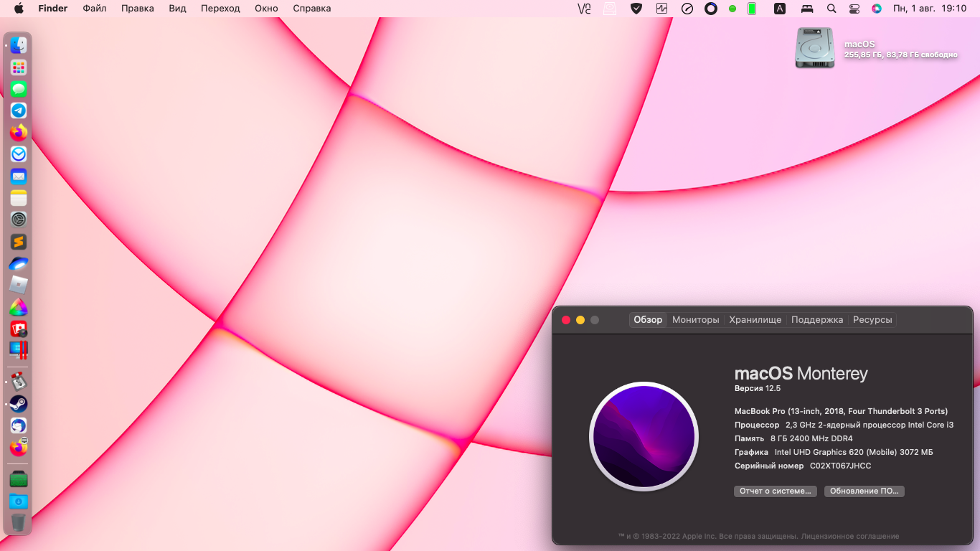Select the Обзор tab
Image resolution: width=980 pixels, height=551 pixels.
(x=648, y=320)
